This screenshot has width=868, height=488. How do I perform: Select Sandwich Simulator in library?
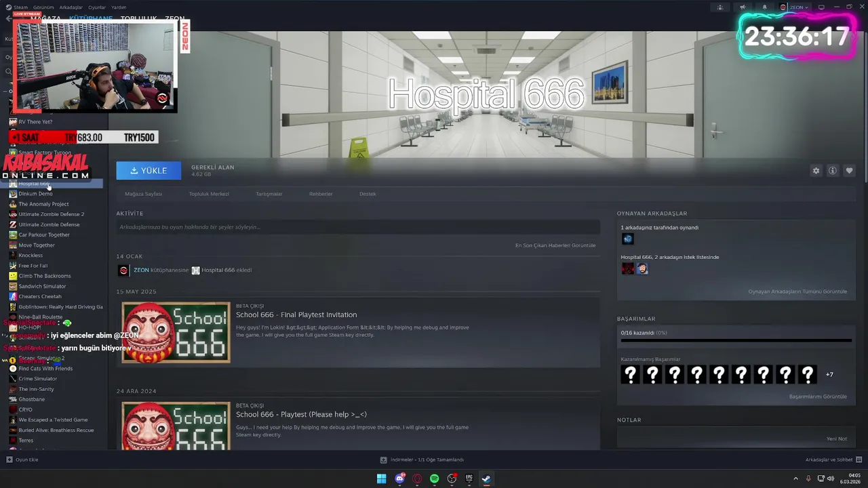42,286
